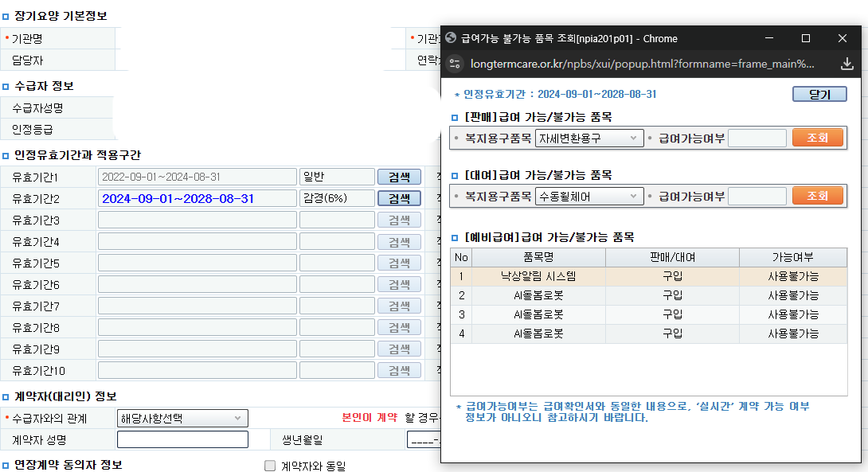Click 닫기 to close the popup
The image size is (868, 472).
[x=819, y=94]
